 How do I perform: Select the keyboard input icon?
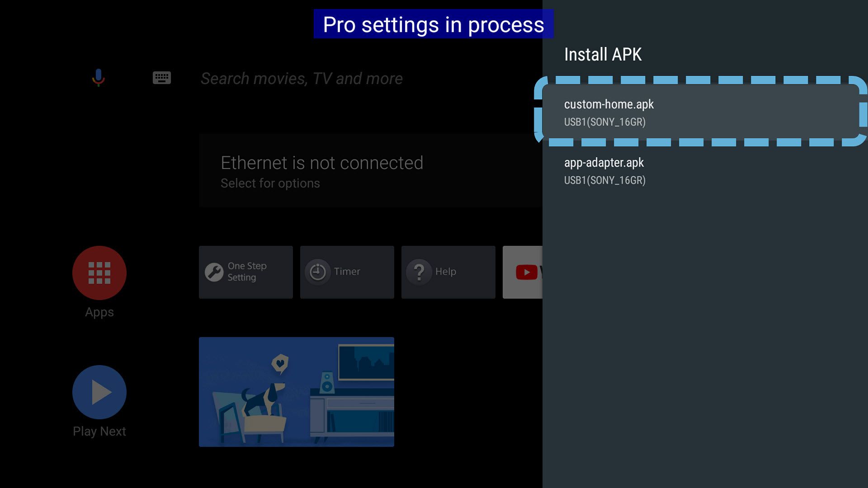click(x=161, y=78)
